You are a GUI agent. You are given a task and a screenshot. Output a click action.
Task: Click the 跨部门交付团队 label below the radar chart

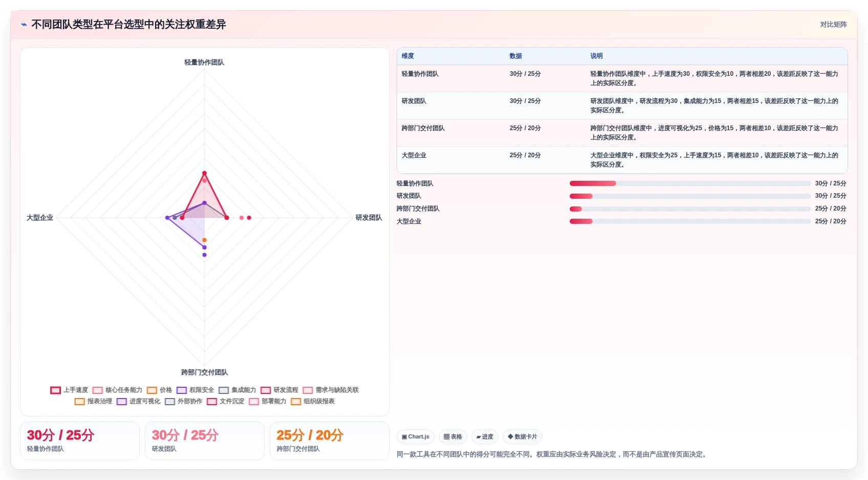point(204,372)
